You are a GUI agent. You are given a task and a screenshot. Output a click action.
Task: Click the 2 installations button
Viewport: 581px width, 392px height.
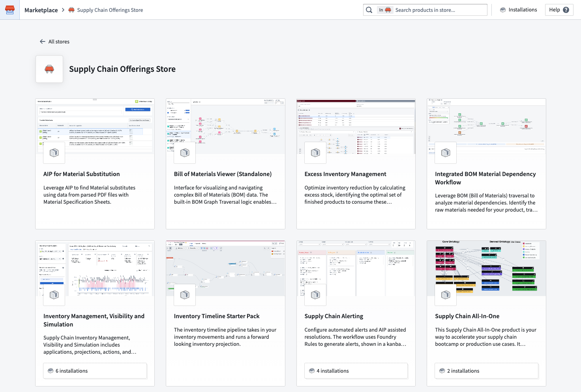(x=487, y=371)
